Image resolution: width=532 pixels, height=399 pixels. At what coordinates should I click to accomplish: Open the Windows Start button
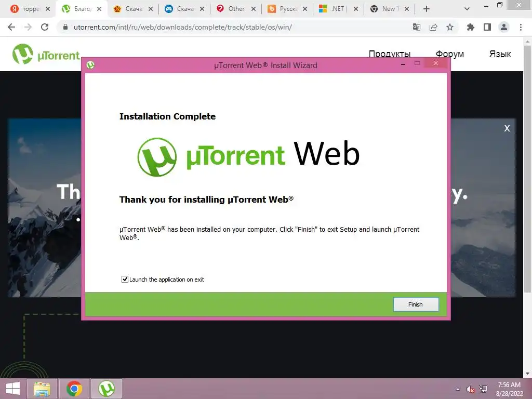(x=13, y=389)
